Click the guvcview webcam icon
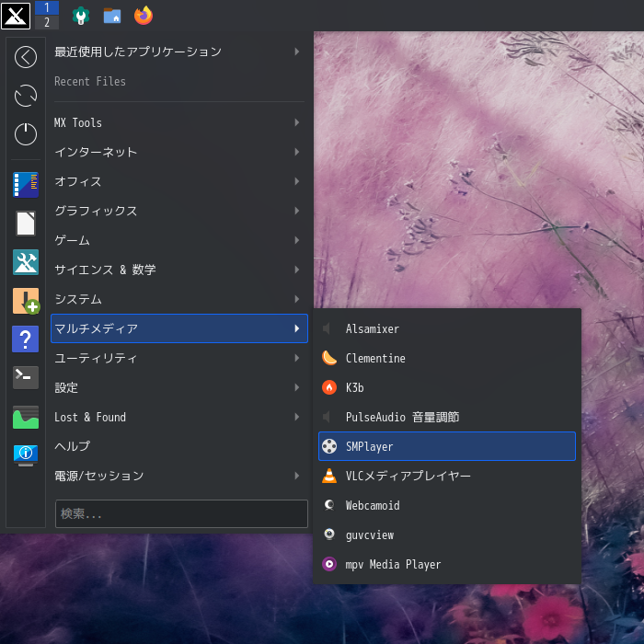Image resolution: width=644 pixels, height=644 pixels. [329, 535]
